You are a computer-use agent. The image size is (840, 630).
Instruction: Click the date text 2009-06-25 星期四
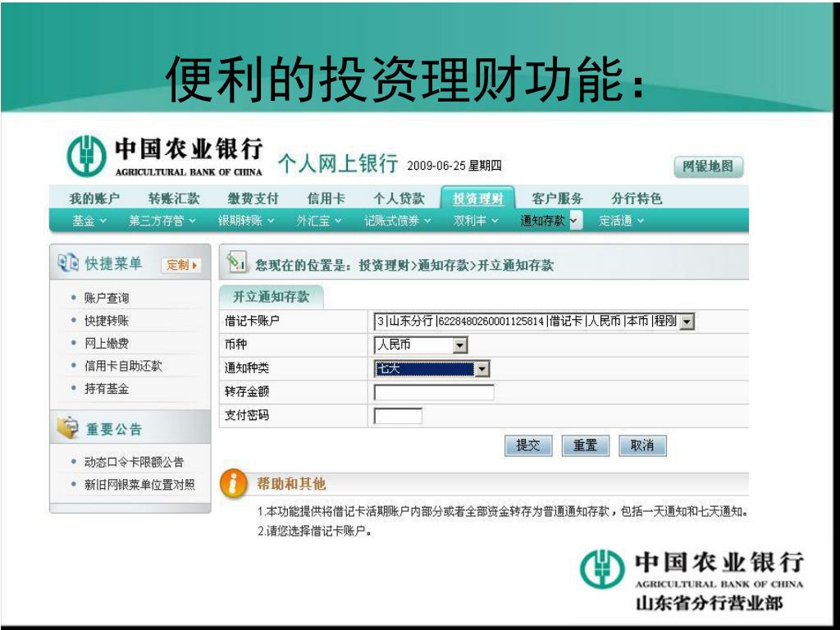click(x=454, y=166)
